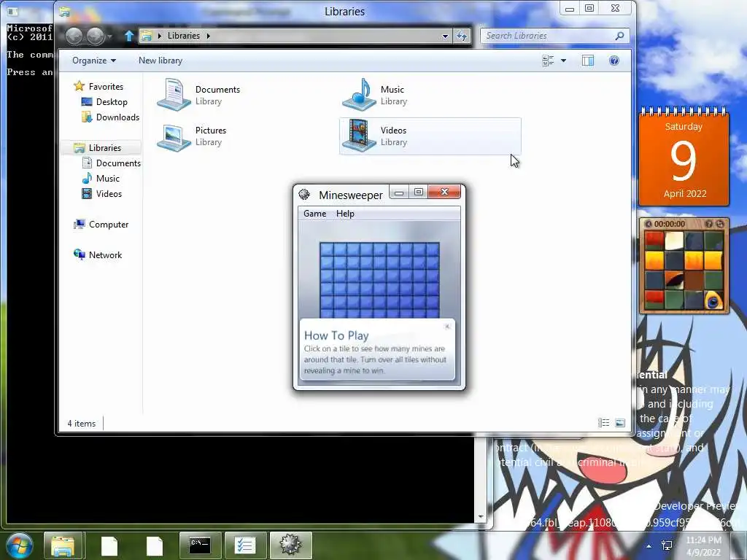747x560 pixels.
Task: Open Windows Explorer from the taskbar
Action: pyautogui.click(x=63, y=545)
